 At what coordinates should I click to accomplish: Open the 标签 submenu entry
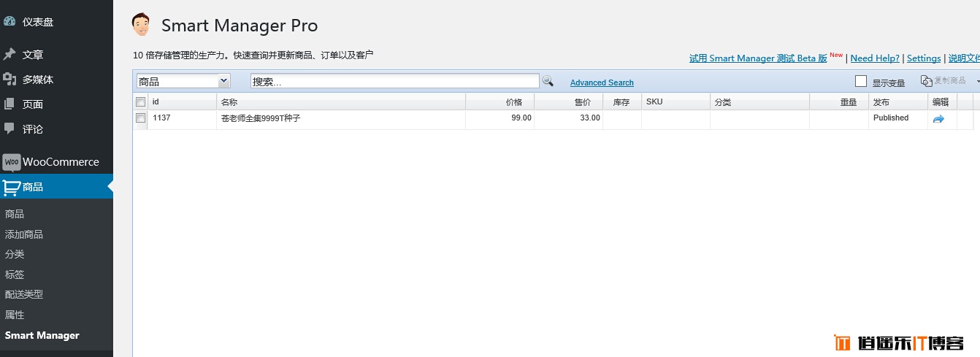(15, 275)
